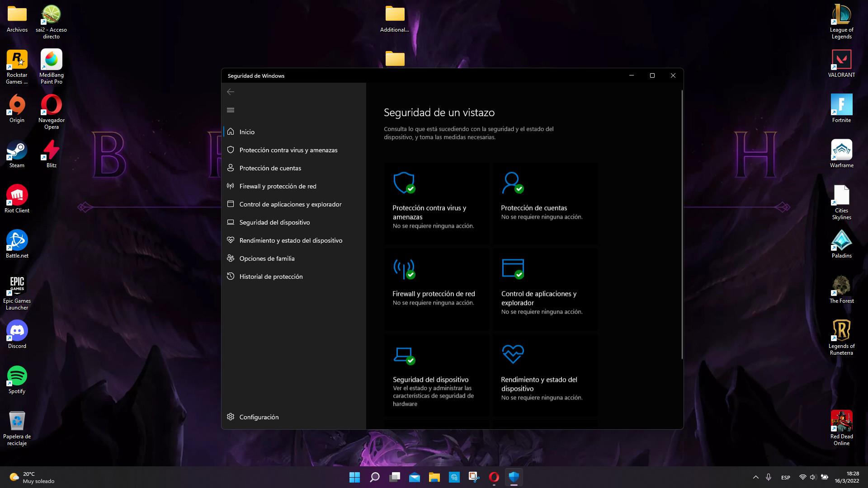Open Protección contra virus y amenazas in the sidebar
The width and height of the screenshot is (868, 488).
288,150
